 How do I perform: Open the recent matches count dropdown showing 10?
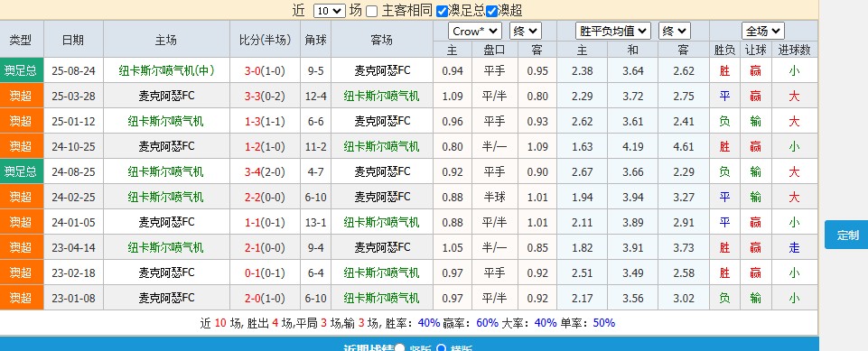pos(330,11)
